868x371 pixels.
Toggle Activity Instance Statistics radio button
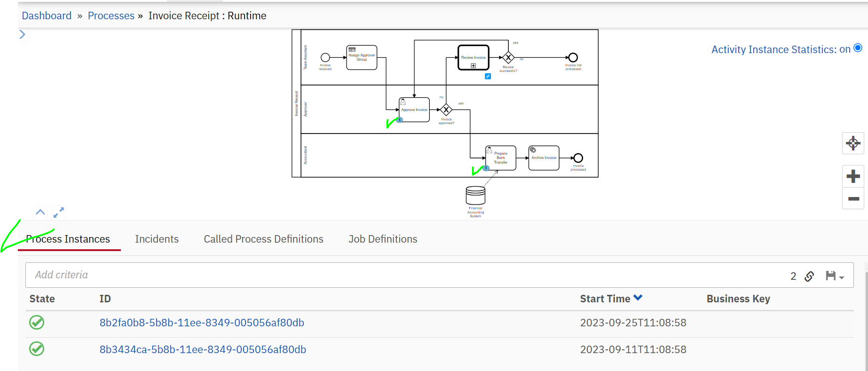pos(858,48)
